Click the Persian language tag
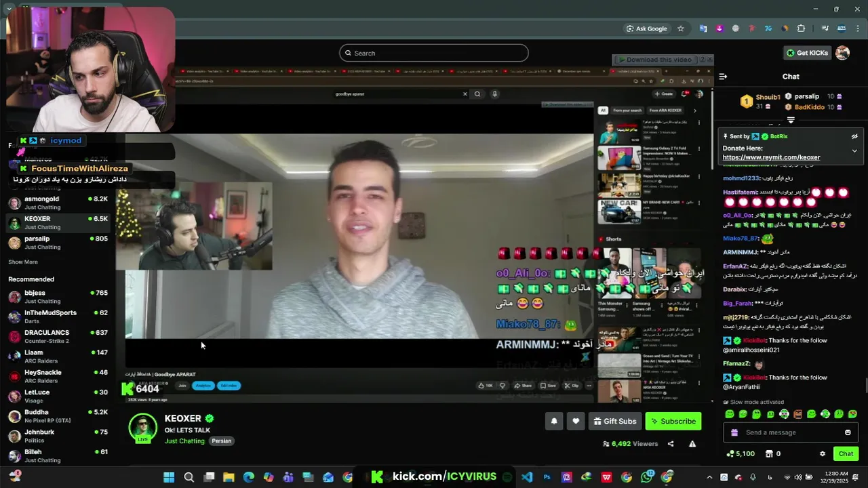868x488 pixels. tap(222, 441)
